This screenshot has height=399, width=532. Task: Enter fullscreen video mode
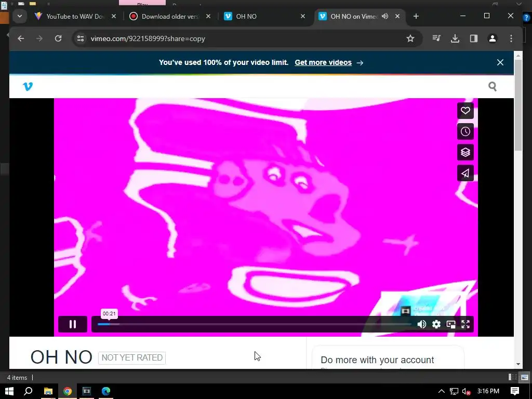pyautogui.click(x=465, y=324)
